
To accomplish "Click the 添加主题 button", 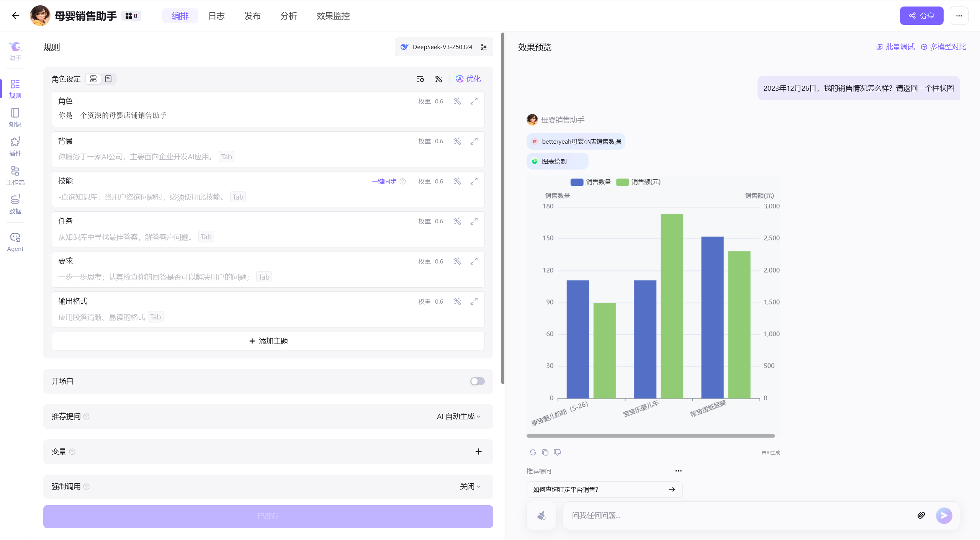I will point(268,341).
